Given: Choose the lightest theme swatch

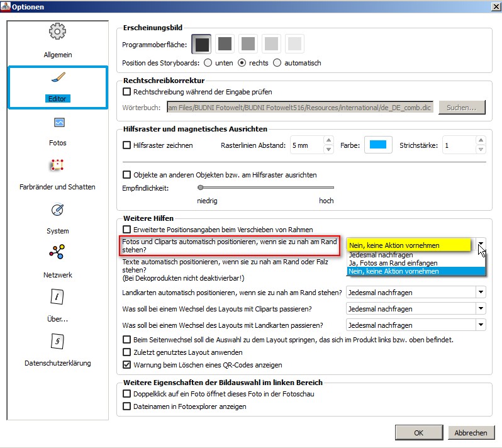Looking at the screenshot, I should [294, 43].
